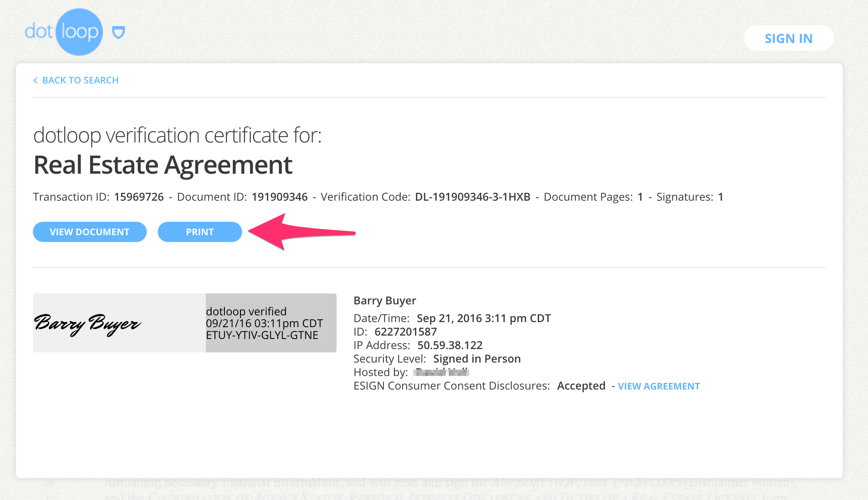Click the signer name Barry Buyer heading
The image size is (868, 500).
click(384, 301)
